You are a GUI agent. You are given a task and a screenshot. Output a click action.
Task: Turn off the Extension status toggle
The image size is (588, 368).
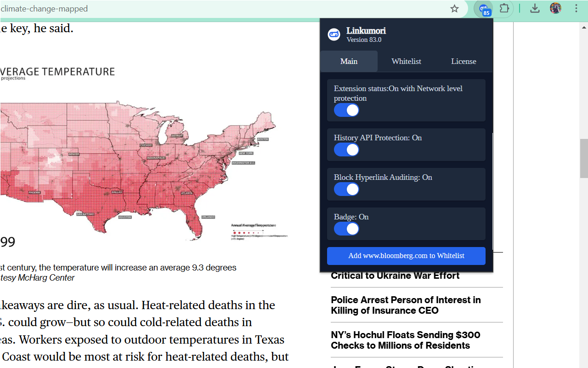pyautogui.click(x=346, y=110)
